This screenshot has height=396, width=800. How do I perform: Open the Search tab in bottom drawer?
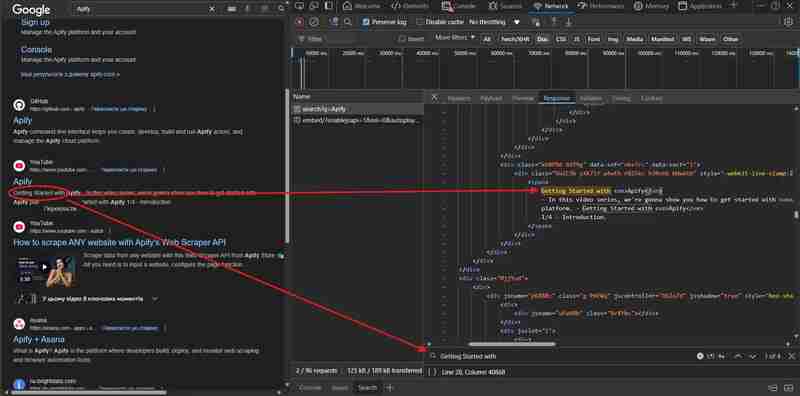pos(367,388)
